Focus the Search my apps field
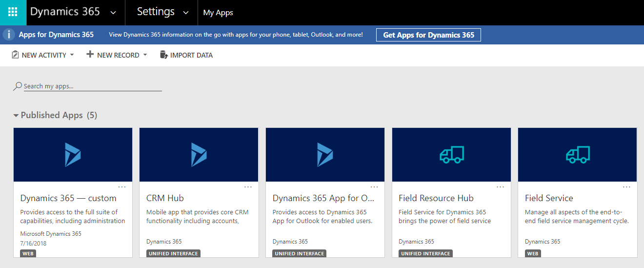 tap(93, 86)
